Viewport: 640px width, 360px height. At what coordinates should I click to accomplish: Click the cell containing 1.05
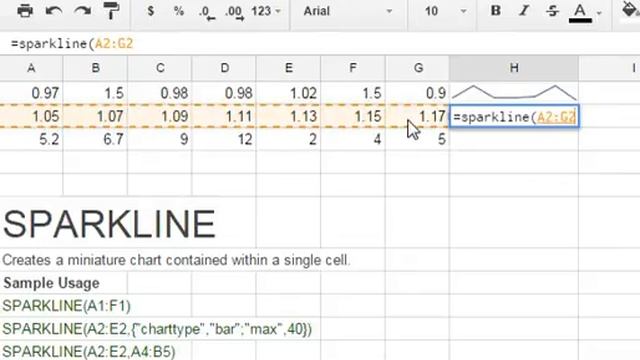point(31,116)
